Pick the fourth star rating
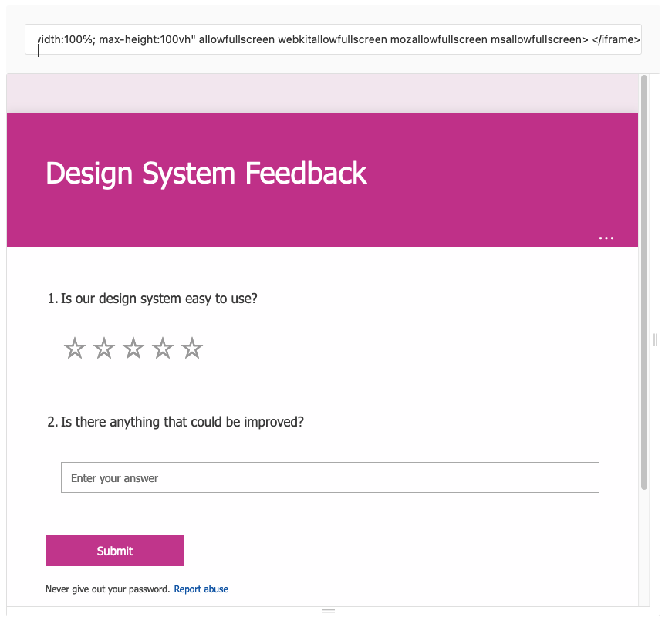Image resolution: width=672 pixels, height=624 pixels. (x=163, y=348)
